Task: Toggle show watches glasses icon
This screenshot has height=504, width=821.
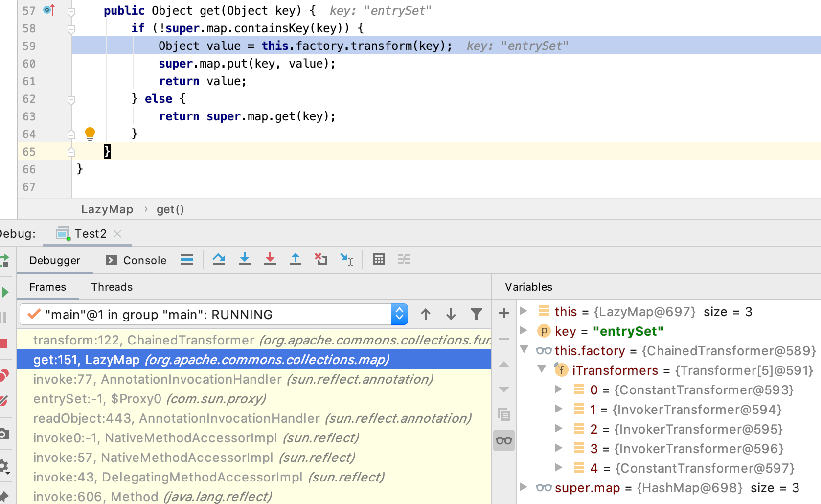Action: pyautogui.click(x=504, y=441)
